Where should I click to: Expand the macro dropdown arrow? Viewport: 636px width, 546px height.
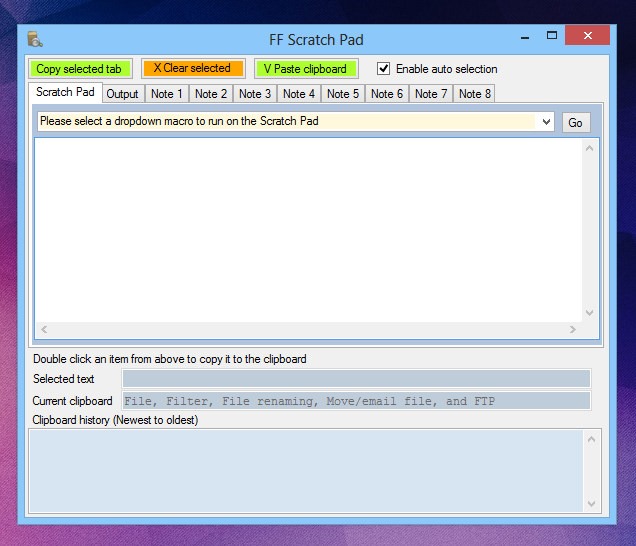click(546, 122)
